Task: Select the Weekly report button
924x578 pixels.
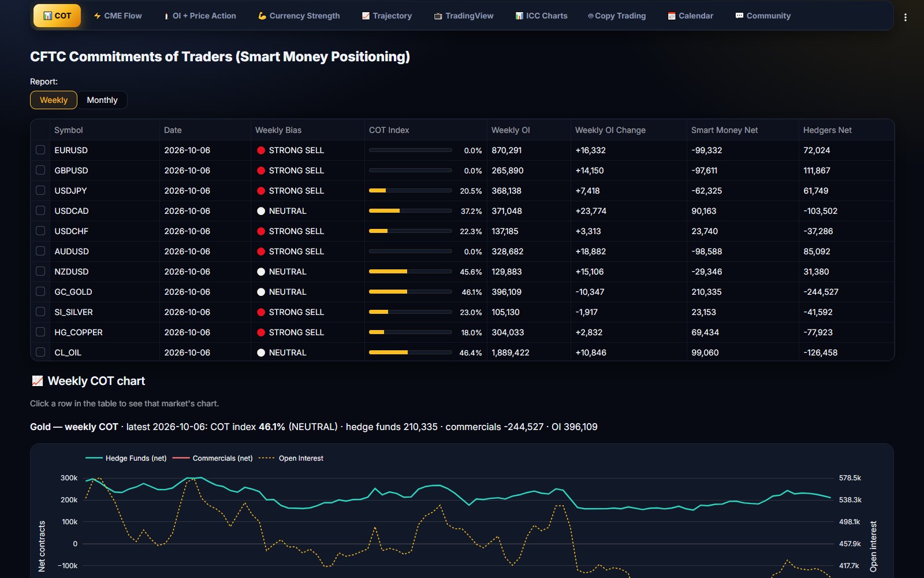Action: pyautogui.click(x=54, y=100)
